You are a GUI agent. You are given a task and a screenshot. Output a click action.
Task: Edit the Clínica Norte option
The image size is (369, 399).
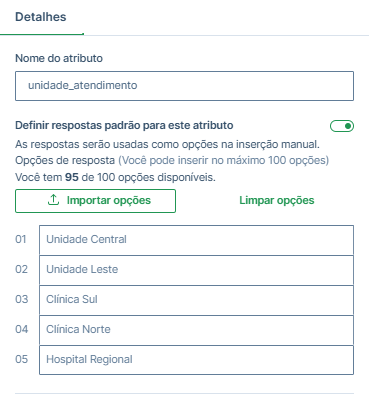196,330
